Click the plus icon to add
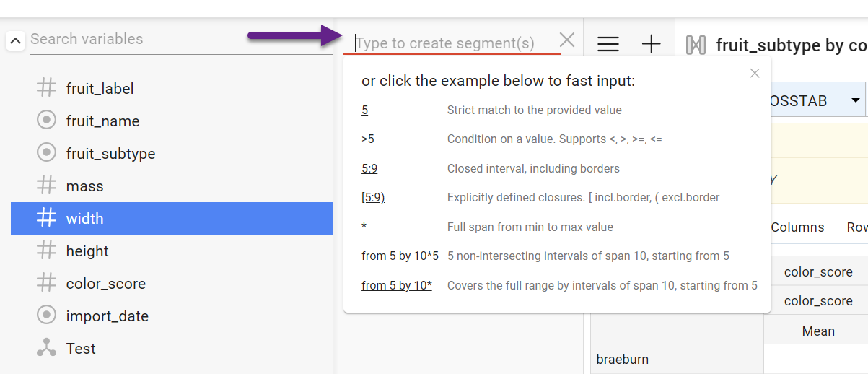The image size is (868, 374). coord(651,44)
